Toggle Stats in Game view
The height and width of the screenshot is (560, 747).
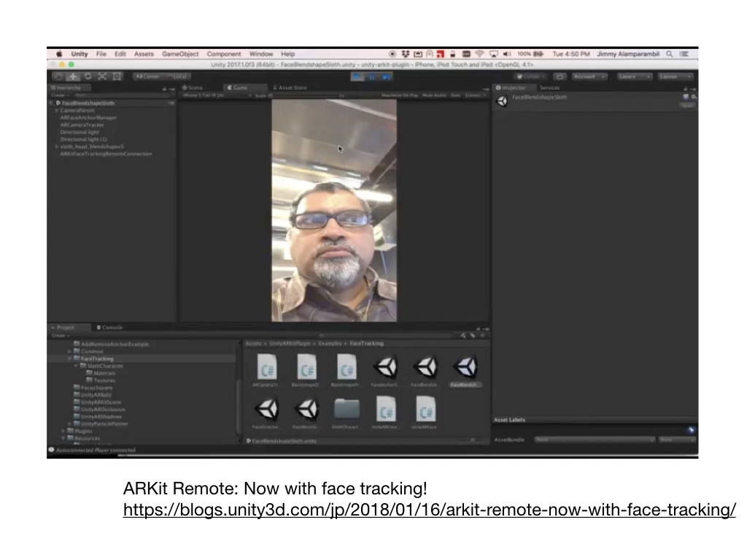(x=455, y=96)
